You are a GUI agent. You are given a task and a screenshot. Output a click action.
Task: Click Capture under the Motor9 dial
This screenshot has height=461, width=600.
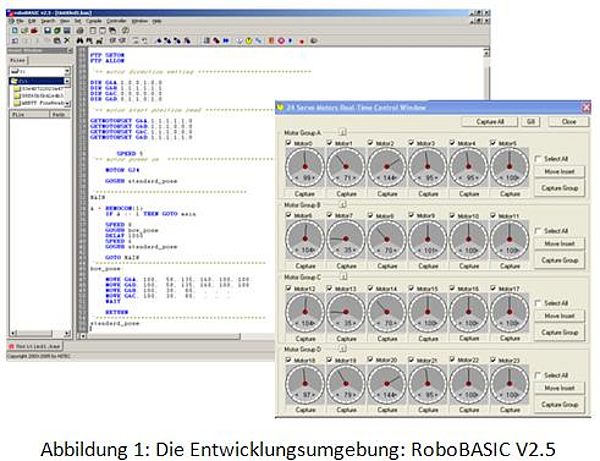click(x=428, y=266)
